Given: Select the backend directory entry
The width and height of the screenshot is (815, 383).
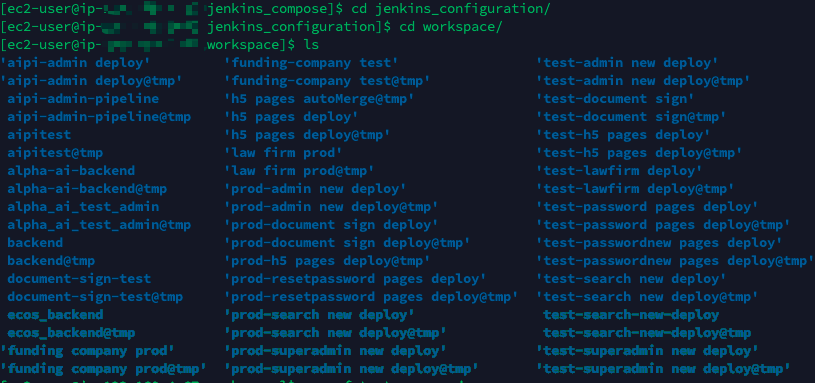Looking at the screenshot, I should click(35, 243).
